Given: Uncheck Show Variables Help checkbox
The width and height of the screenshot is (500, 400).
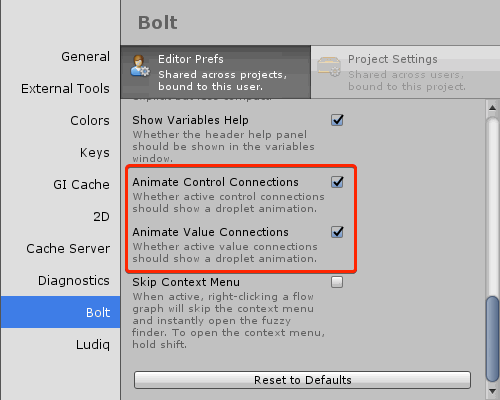Looking at the screenshot, I should tap(337, 120).
